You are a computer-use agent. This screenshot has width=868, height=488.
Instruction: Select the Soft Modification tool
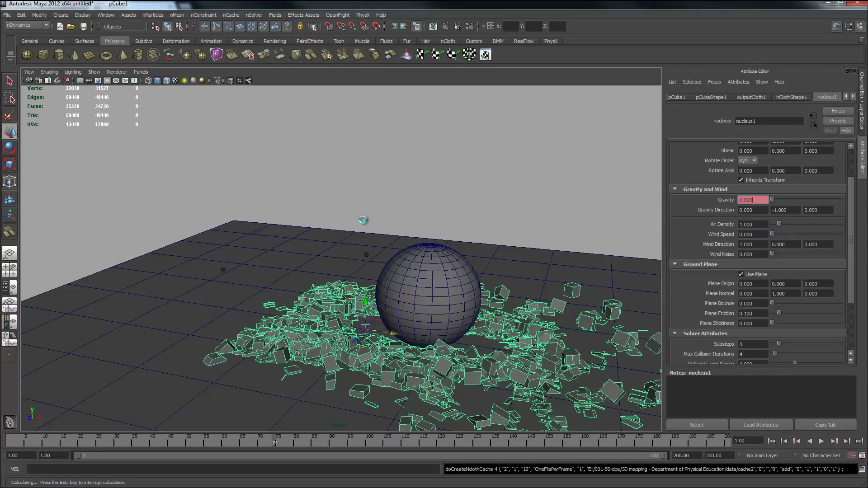click(x=9, y=198)
